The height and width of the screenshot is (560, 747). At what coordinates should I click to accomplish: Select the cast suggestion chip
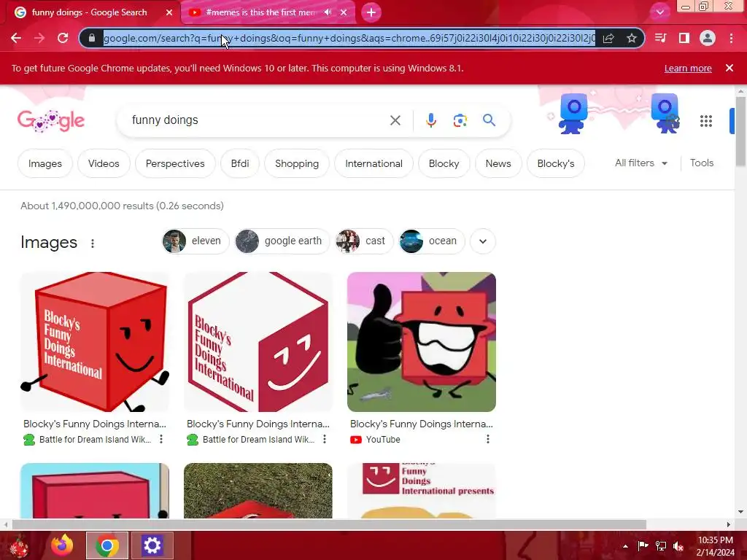pos(364,241)
